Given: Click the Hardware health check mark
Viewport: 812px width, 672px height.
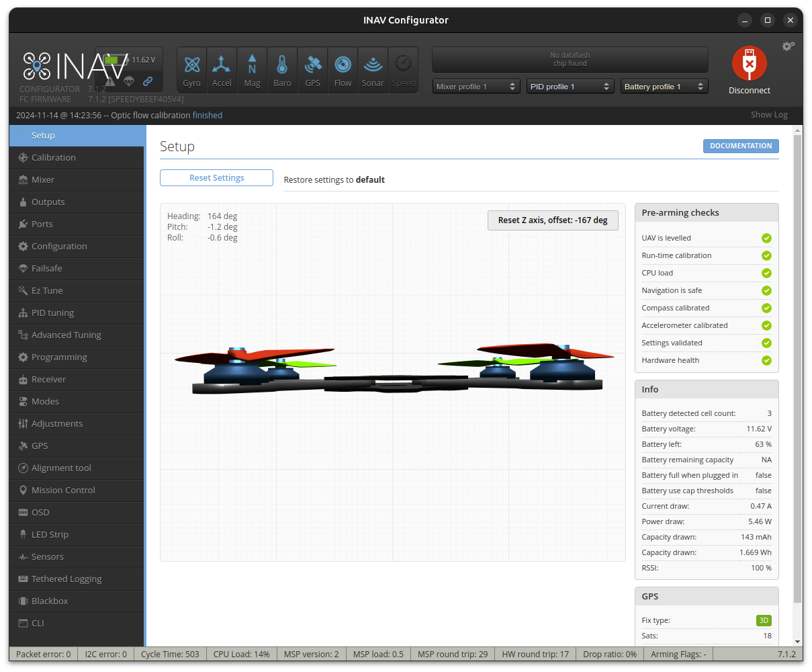Looking at the screenshot, I should (766, 361).
